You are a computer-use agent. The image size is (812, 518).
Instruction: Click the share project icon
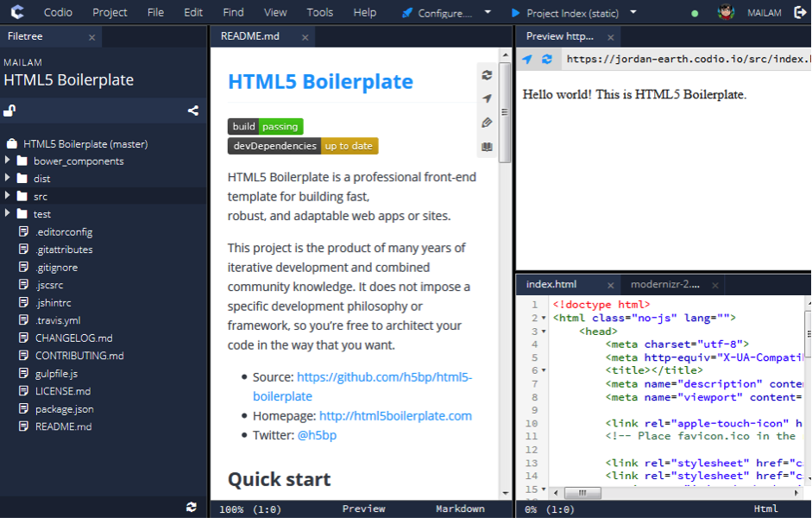(x=193, y=111)
